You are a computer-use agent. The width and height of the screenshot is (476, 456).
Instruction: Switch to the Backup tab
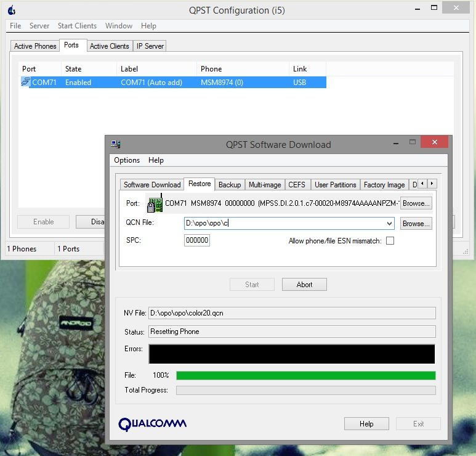point(230,185)
